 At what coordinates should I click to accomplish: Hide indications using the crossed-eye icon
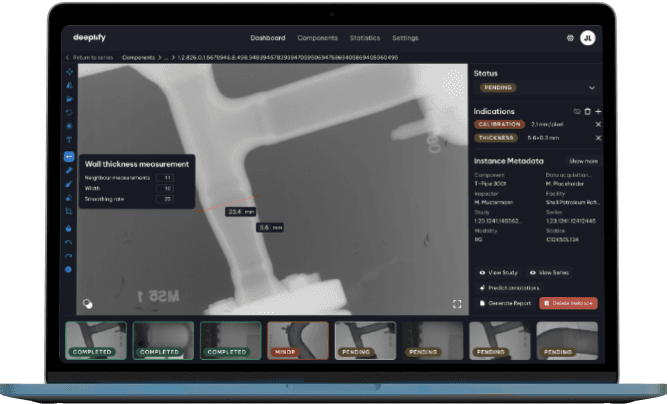[577, 111]
